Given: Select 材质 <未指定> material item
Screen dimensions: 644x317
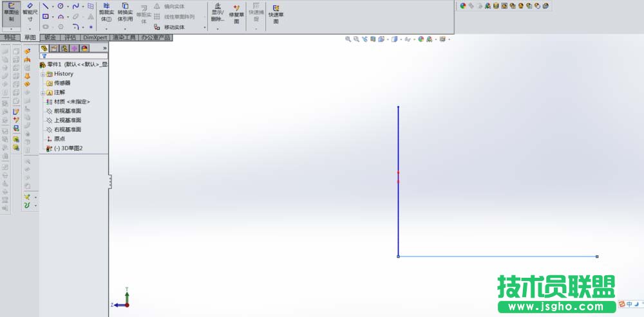Looking at the screenshot, I should (x=68, y=102).
